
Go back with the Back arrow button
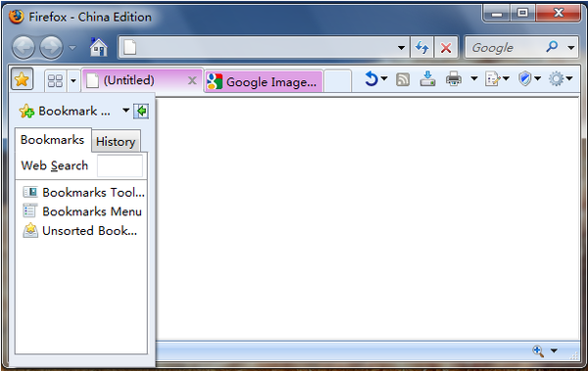point(24,48)
